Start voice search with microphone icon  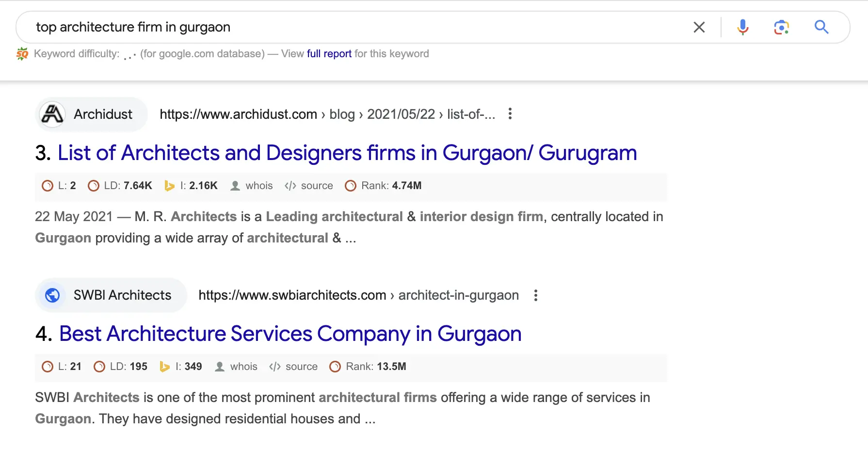742,27
